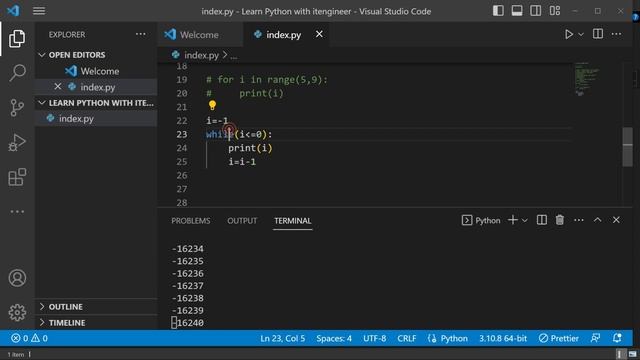Kill the terminal with trash icon
Image resolution: width=640 pixels, height=360 pixels.
point(560,220)
